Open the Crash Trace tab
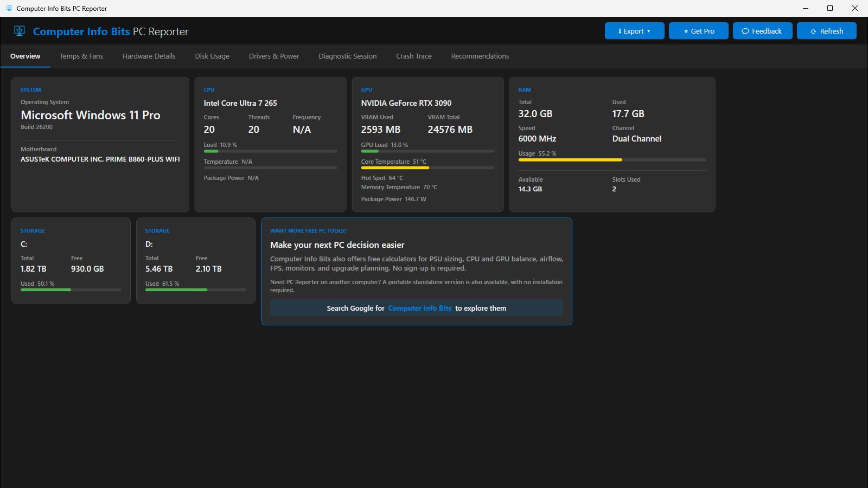868x488 pixels. (414, 56)
